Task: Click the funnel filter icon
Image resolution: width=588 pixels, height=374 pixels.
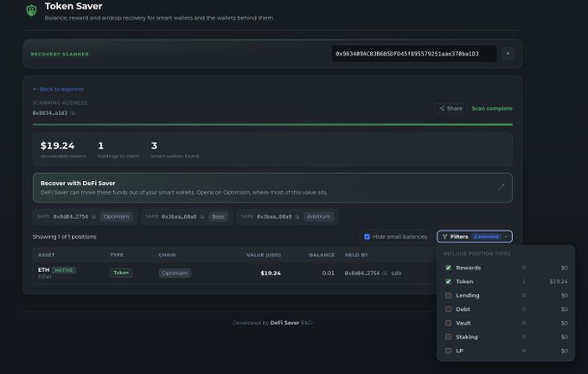Action: coord(444,236)
